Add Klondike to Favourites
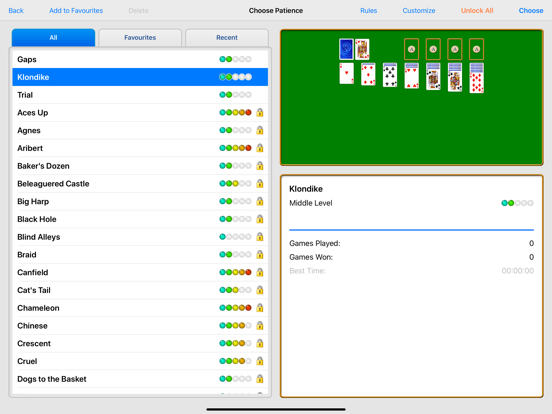Viewport: 552px width, 414px height. [76, 11]
